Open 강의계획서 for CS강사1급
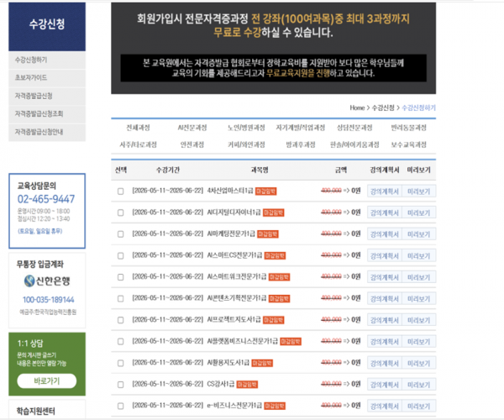 click(x=385, y=385)
